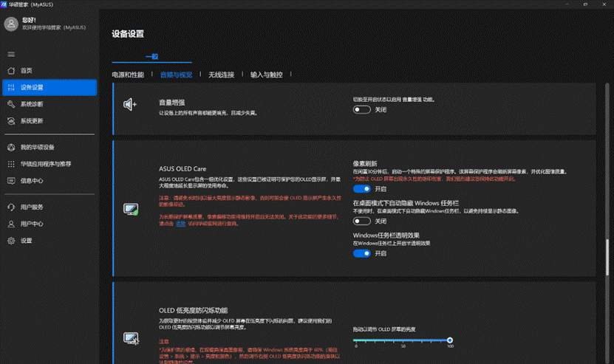Enable the 音量增强 volume boost toggle
Screen dimensions: 614x364
click(x=362, y=109)
